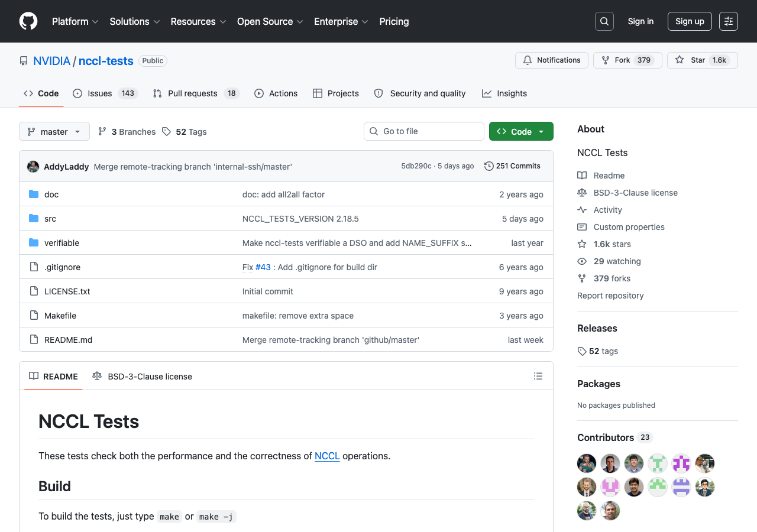Open README outline list icon
The height and width of the screenshot is (532, 757).
point(538,376)
